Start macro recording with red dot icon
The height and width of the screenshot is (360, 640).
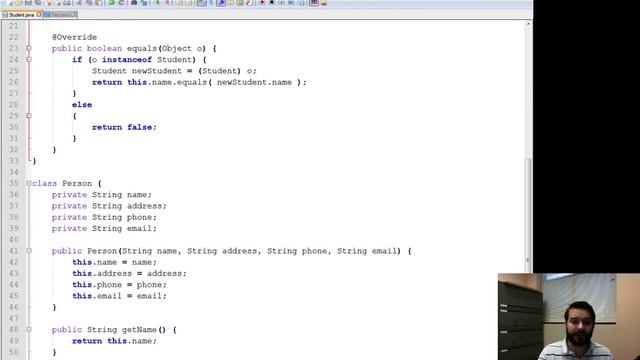point(262,3)
